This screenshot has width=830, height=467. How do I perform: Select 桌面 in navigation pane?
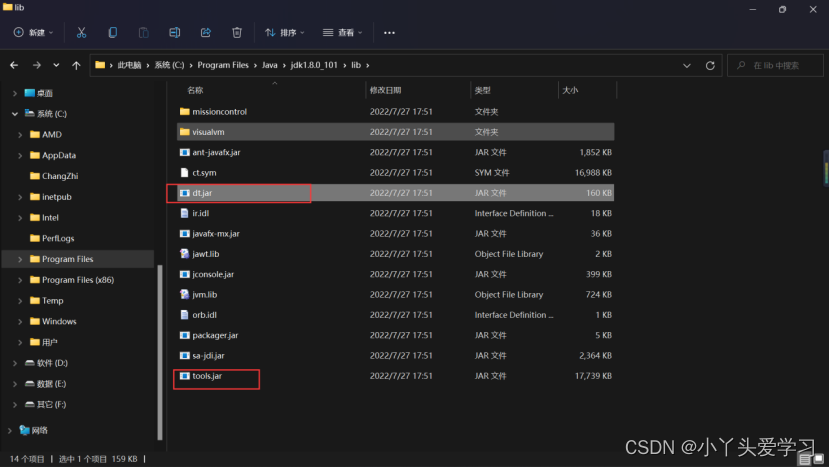coord(44,93)
